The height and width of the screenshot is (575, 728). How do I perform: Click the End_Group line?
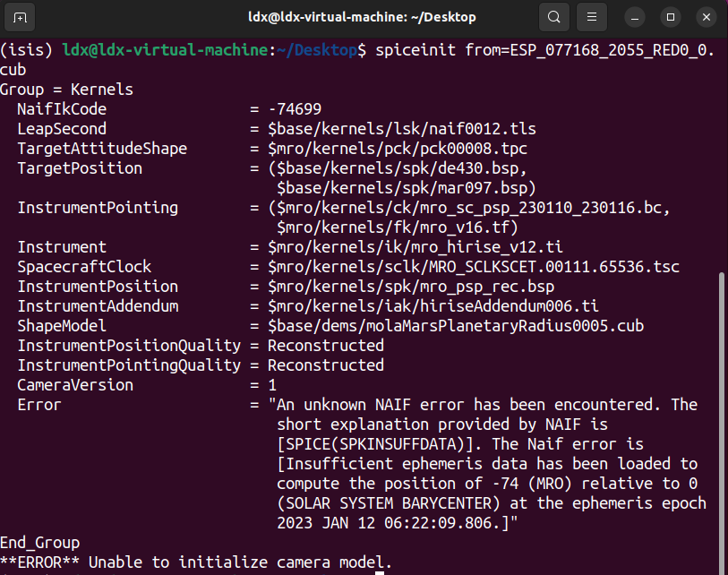[x=39, y=542]
